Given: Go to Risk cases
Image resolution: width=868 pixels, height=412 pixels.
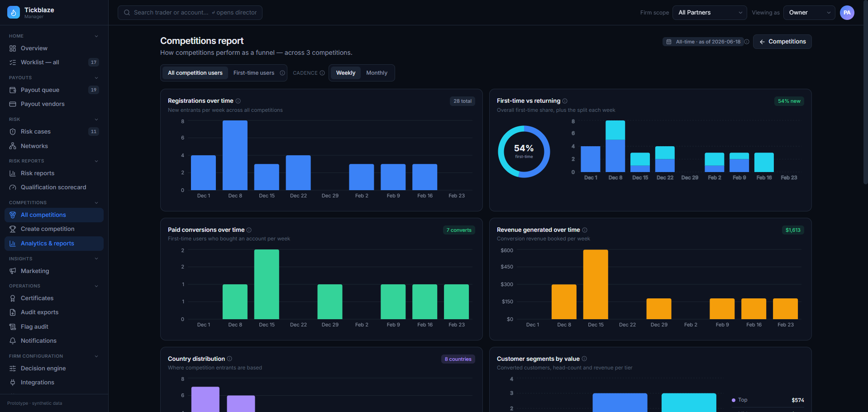Looking at the screenshot, I should click(x=54, y=132).
